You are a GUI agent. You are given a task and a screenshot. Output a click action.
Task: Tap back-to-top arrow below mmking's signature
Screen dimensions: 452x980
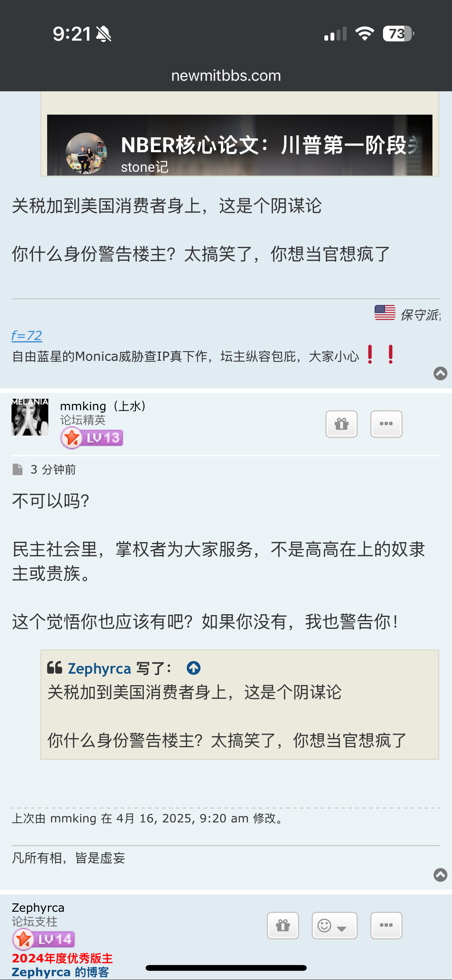[440, 875]
